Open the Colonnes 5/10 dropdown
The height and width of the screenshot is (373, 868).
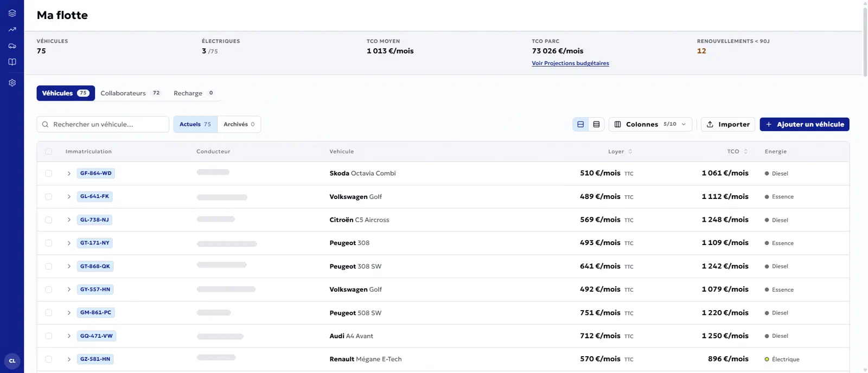[650, 124]
